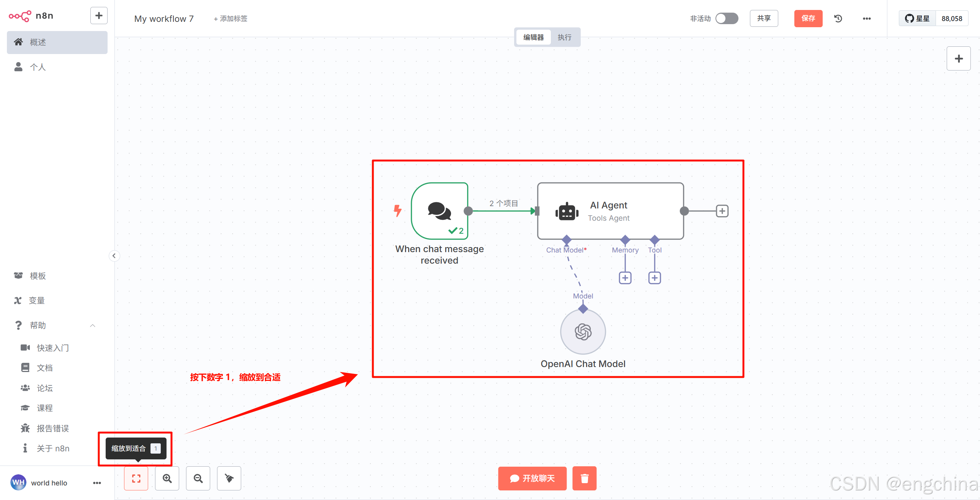This screenshot has width=980, height=500.
Task: Add a Memory sub-node with plus
Action: [625, 278]
